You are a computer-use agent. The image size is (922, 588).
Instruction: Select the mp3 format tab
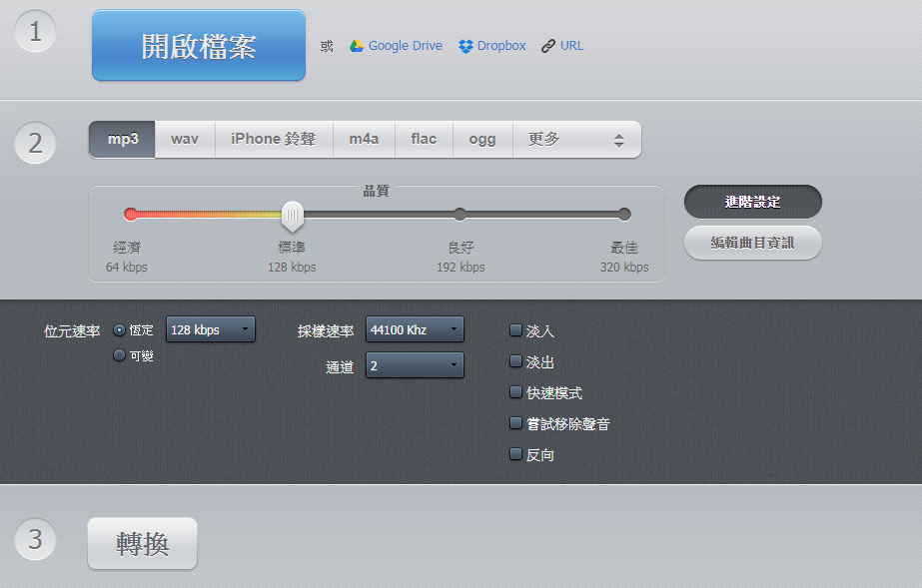coord(122,139)
